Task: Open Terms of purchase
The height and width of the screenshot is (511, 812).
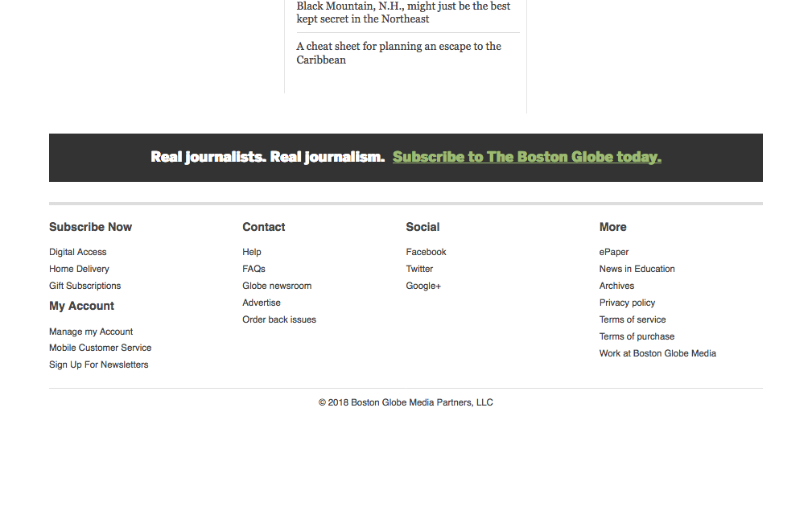Action: [637, 336]
